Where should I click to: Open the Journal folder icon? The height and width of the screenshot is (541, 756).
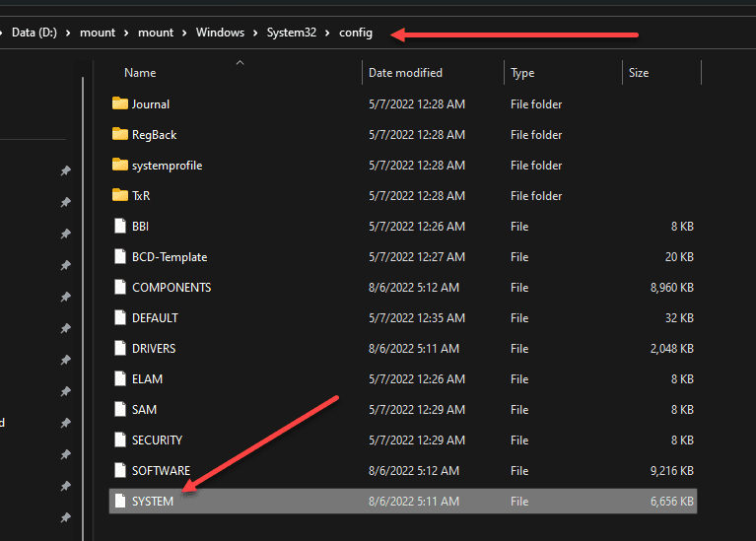(x=120, y=103)
